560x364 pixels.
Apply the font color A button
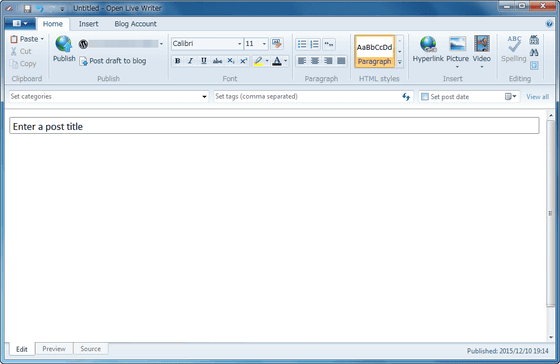click(x=277, y=61)
